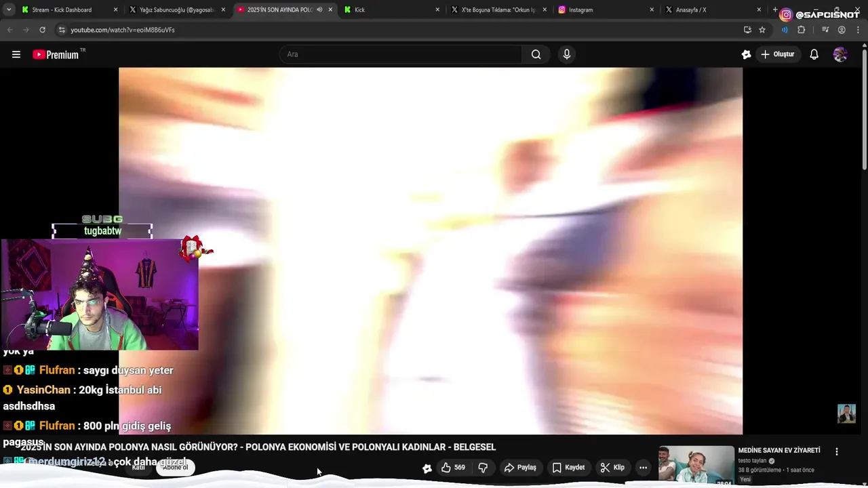Screen dimensions: 868x488
Task: Go forward in browser history
Action: click(26, 30)
